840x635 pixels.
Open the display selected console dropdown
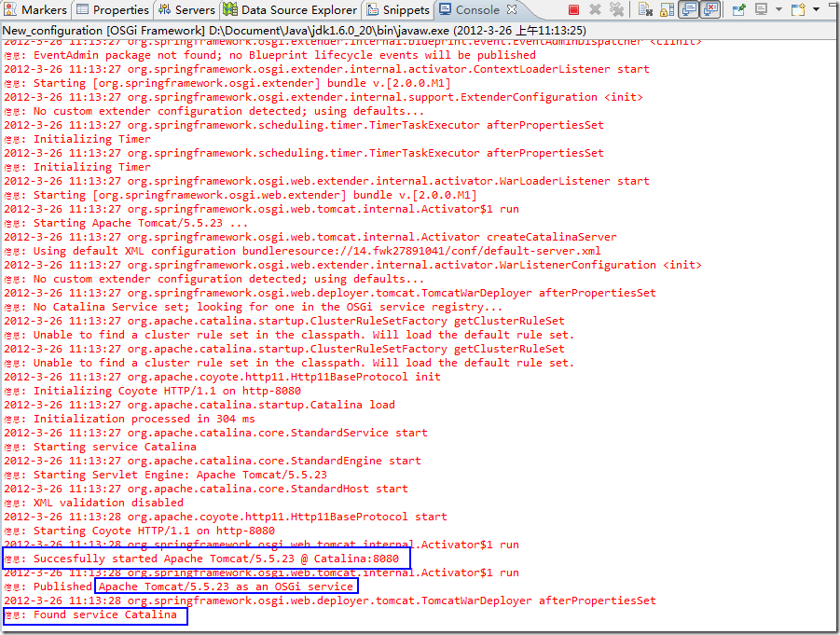pyautogui.click(x=778, y=9)
